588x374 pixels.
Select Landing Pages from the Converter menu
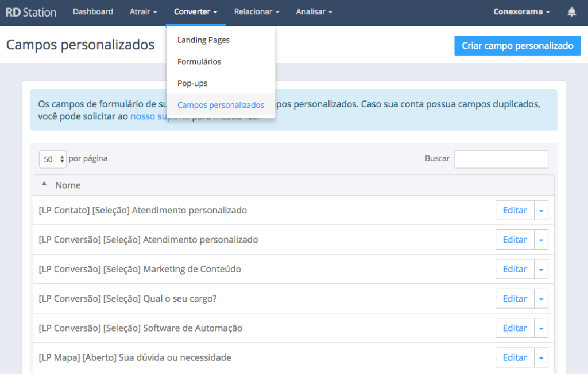pyautogui.click(x=203, y=40)
